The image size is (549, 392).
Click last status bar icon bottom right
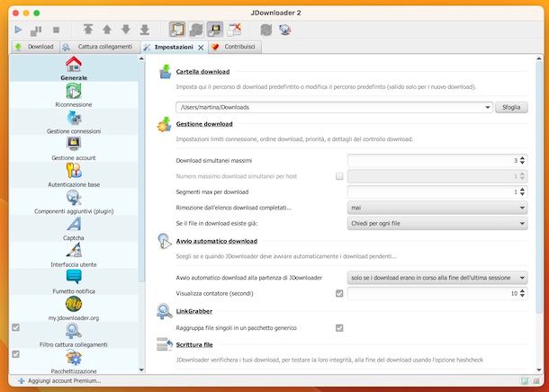tap(536, 381)
